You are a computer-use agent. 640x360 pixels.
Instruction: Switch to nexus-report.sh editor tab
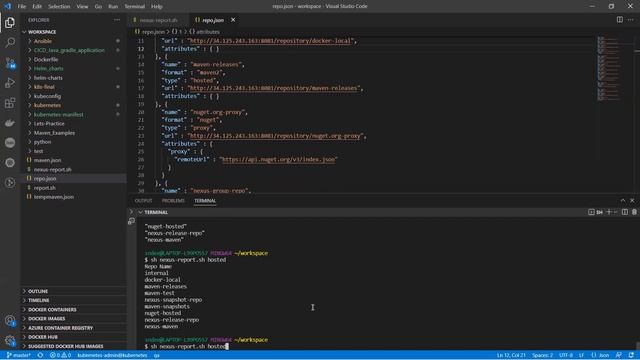click(158, 20)
